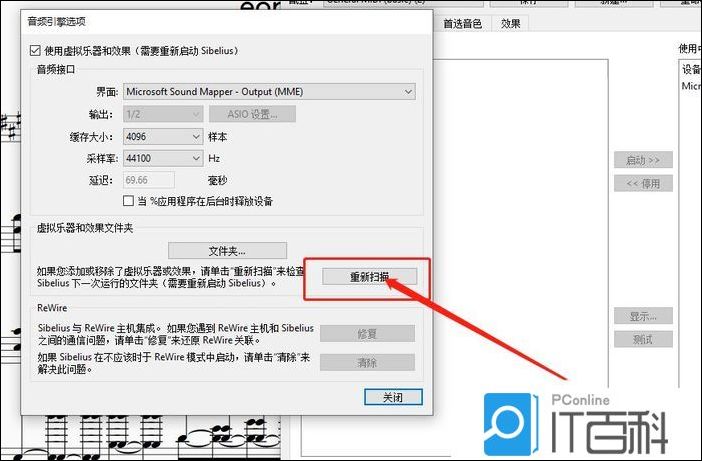The width and height of the screenshot is (702, 461).
Task: Click the 延迟 latency value field
Action: 148,180
